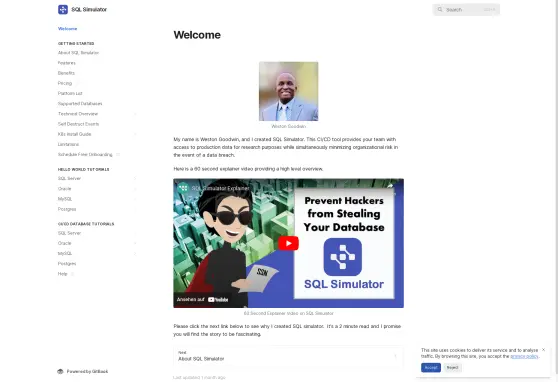Expand the K8s Install Guide section
The height and width of the screenshot is (382, 558).
(x=135, y=134)
